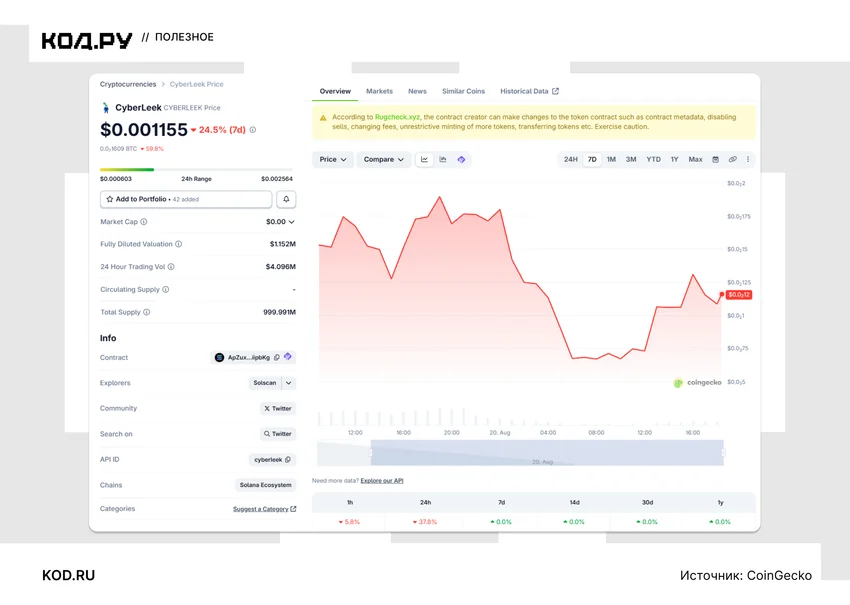
Task: Click info icon beside Total Supply
Action: tap(146, 312)
